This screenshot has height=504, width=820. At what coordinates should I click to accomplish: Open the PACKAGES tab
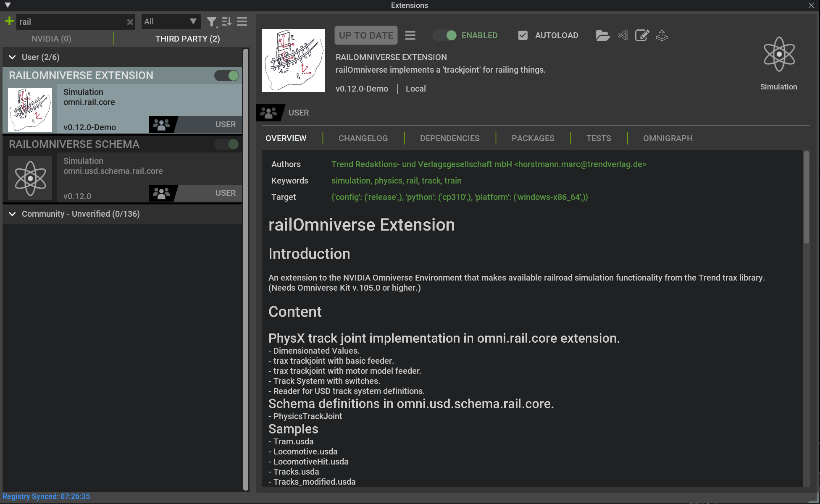[x=533, y=138]
